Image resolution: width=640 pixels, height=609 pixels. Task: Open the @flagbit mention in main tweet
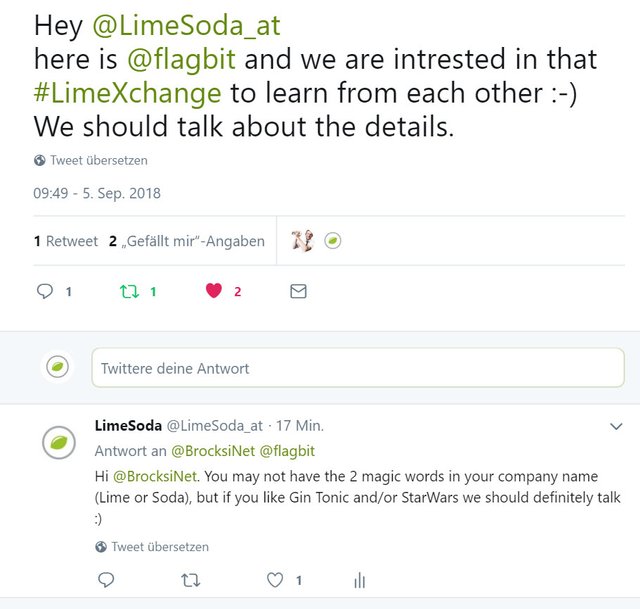[181, 60]
